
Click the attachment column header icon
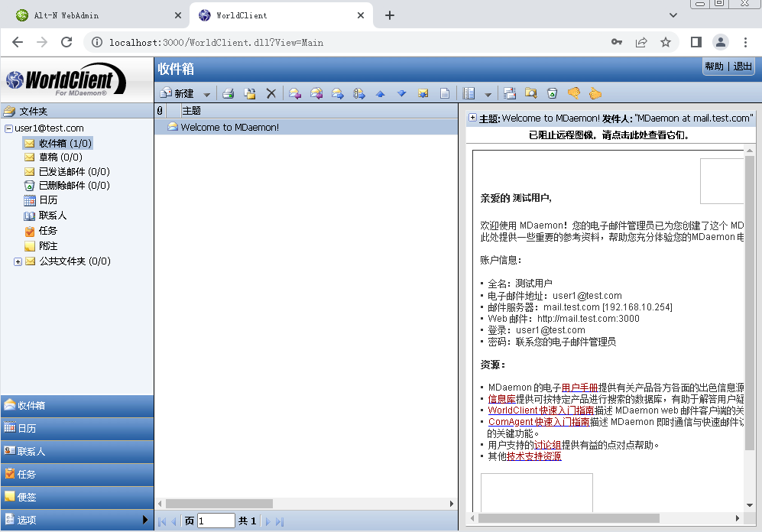click(160, 111)
